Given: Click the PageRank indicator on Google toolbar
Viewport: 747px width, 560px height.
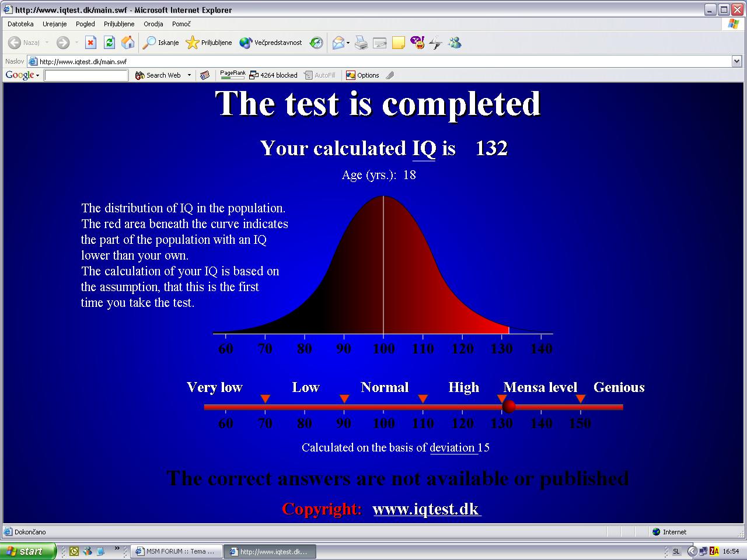Looking at the screenshot, I should click(x=233, y=75).
